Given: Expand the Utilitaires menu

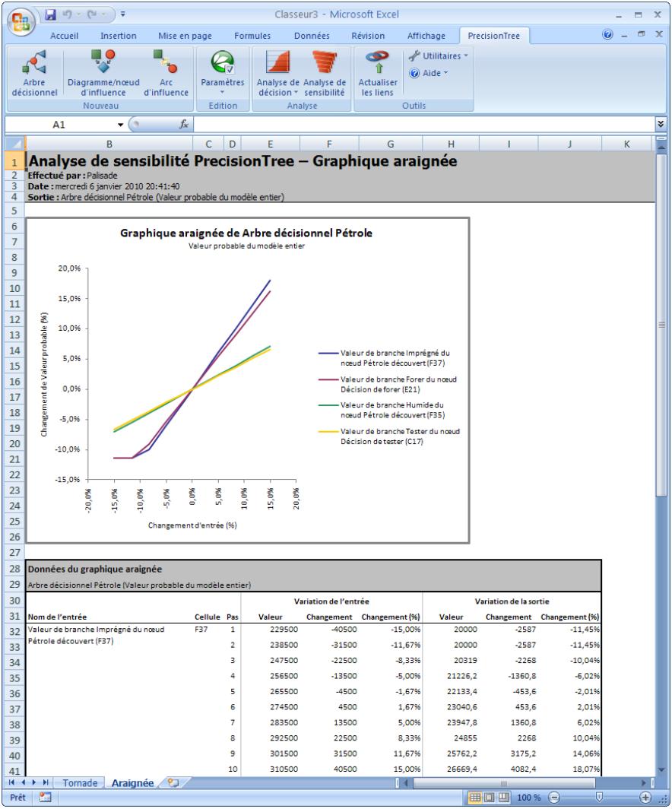Looking at the screenshot, I should [x=439, y=56].
